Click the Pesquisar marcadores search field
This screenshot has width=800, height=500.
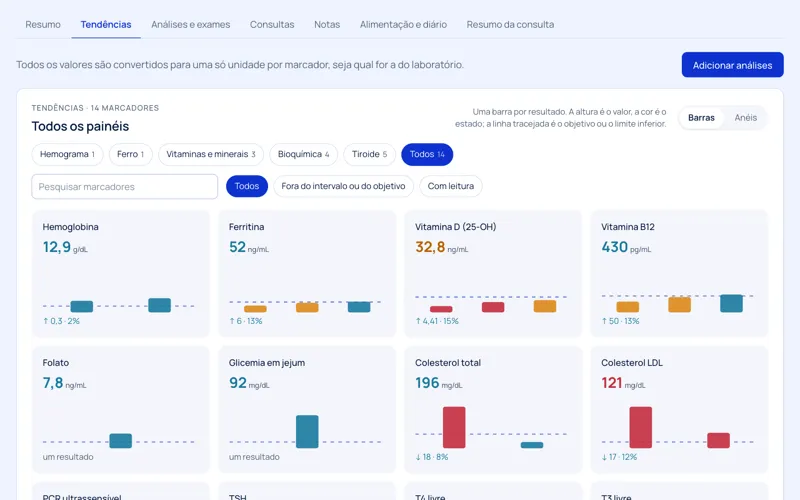pos(124,187)
